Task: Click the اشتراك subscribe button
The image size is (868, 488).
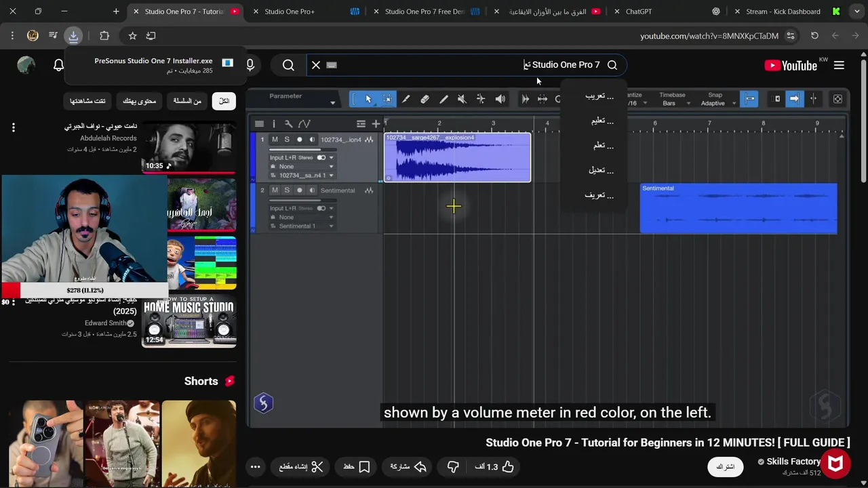Action: coord(726,466)
